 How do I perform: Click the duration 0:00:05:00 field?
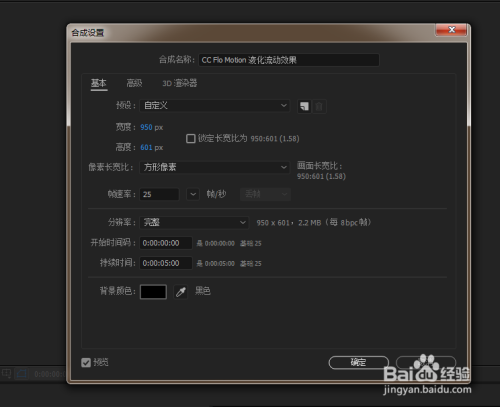pos(166,263)
